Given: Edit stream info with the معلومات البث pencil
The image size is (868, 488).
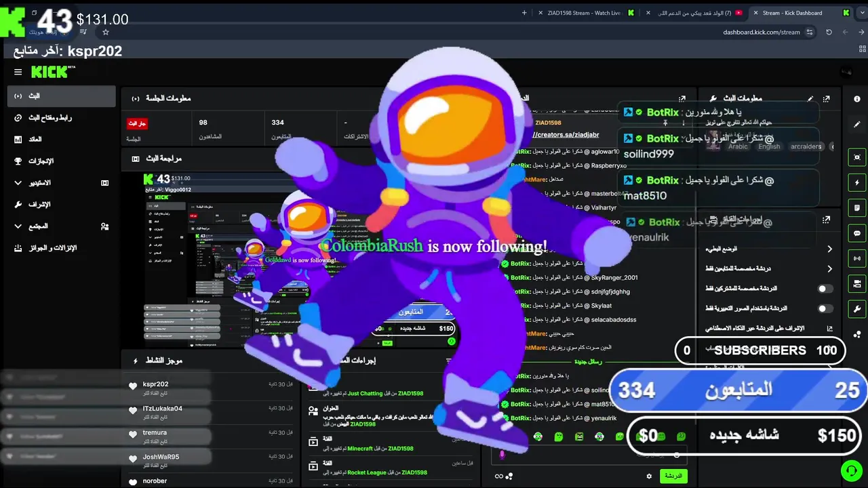Looking at the screenshot, I should pos(810,99).
